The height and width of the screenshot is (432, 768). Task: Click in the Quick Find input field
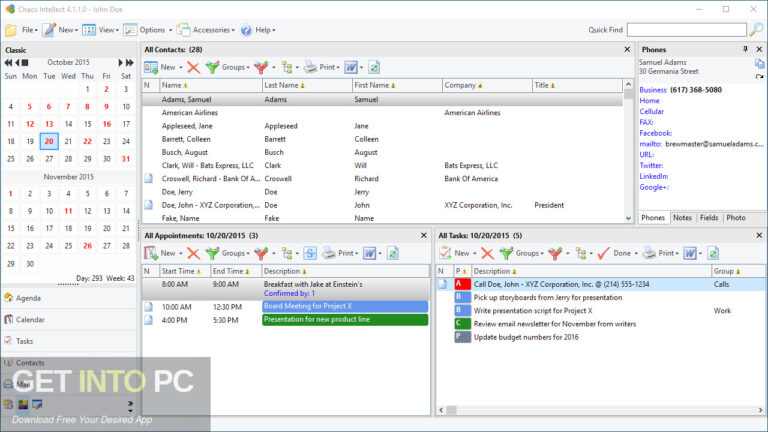(687, 30)
